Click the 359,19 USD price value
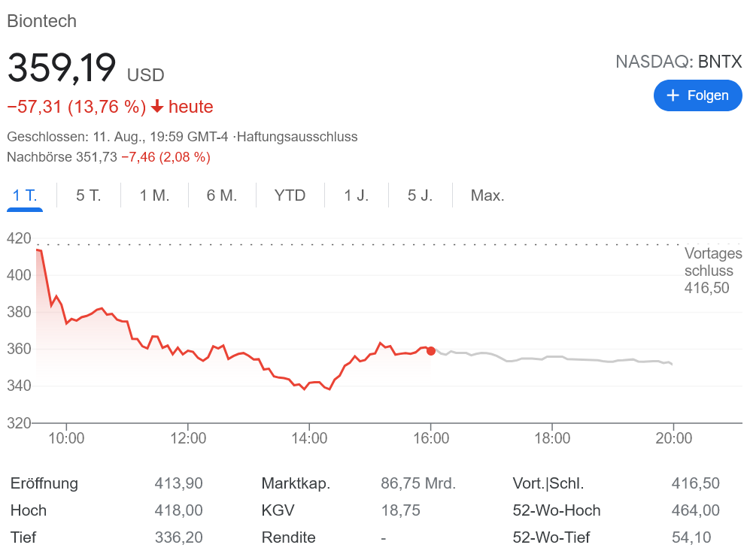The image size is (747, 560). [62, 68]
